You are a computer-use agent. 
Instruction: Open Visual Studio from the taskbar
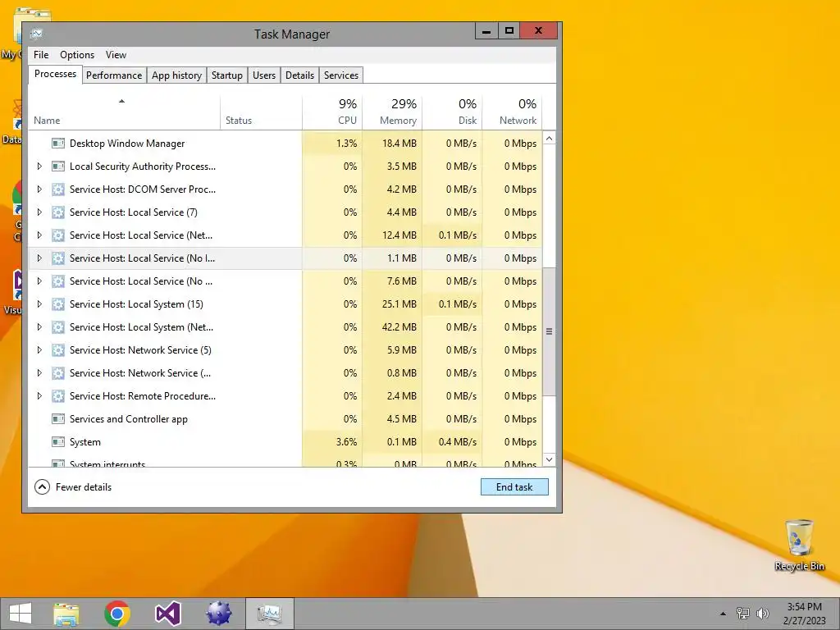pos(167,614)
